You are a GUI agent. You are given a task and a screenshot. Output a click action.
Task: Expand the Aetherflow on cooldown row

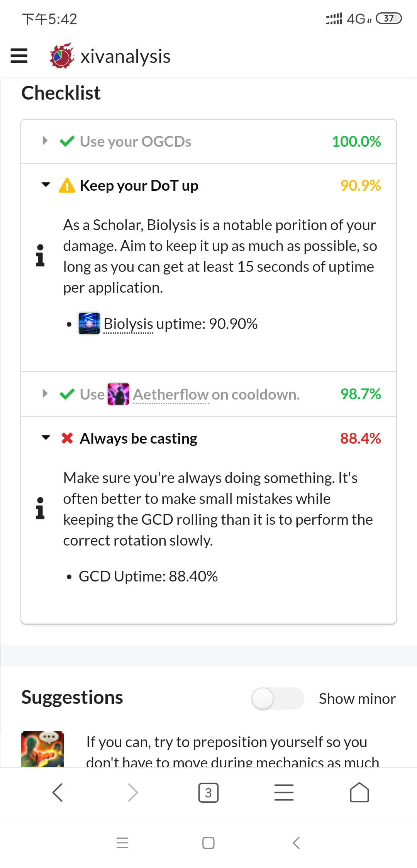pyautogui.click(x=45, y=394)
